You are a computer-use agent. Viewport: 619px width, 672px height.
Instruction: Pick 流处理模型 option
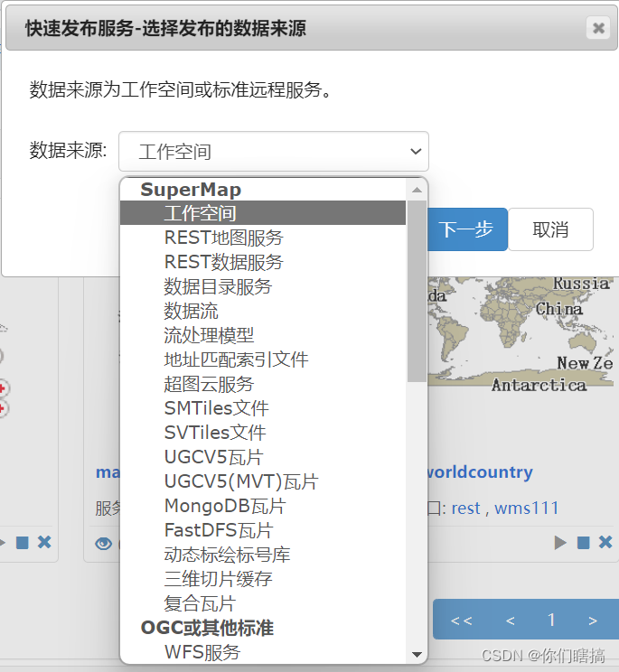tap(263, 335)
